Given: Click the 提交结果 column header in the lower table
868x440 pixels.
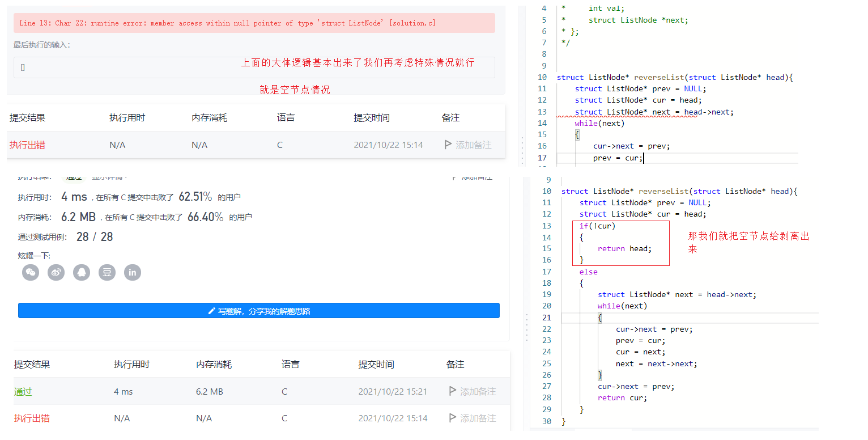Looking at the screenshot, I should click(32, 364).
